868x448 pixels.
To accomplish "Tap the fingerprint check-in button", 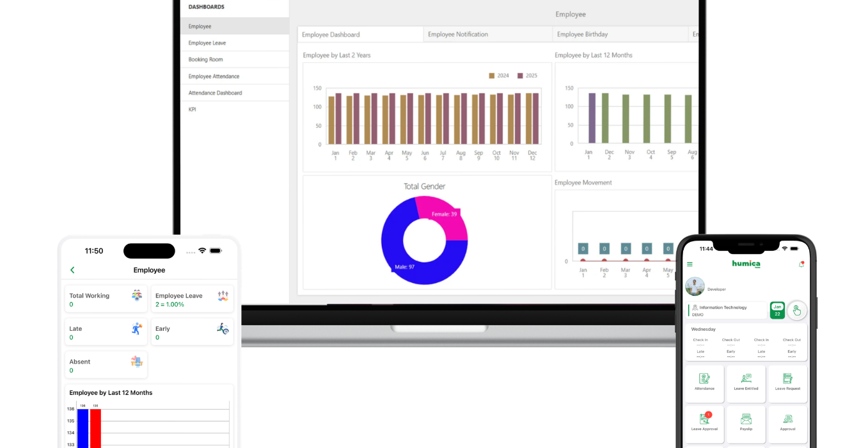I will tap(797, 310).
